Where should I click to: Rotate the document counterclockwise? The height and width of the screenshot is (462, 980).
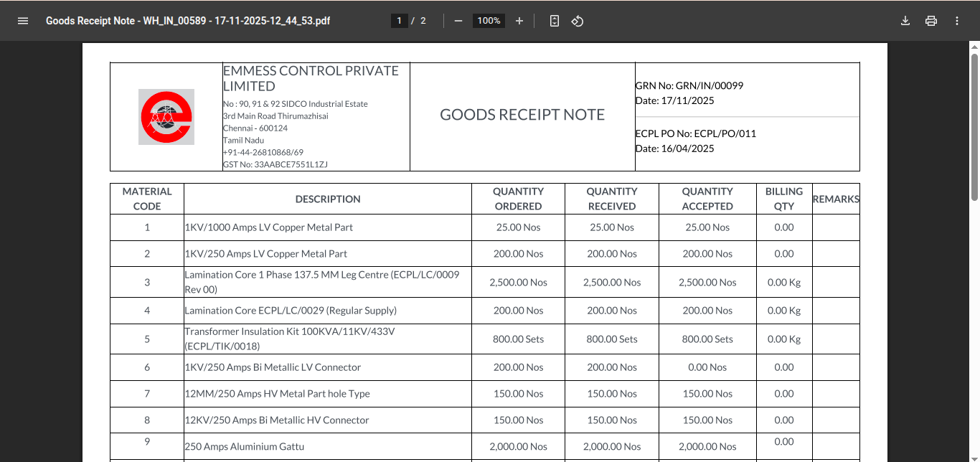pyautogui.click(x=578, y=21)
